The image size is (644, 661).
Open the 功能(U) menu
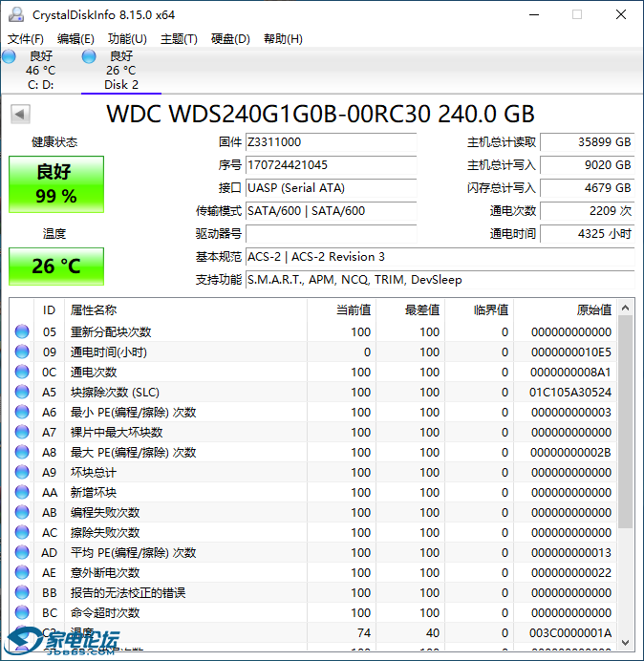click(127, 39)
